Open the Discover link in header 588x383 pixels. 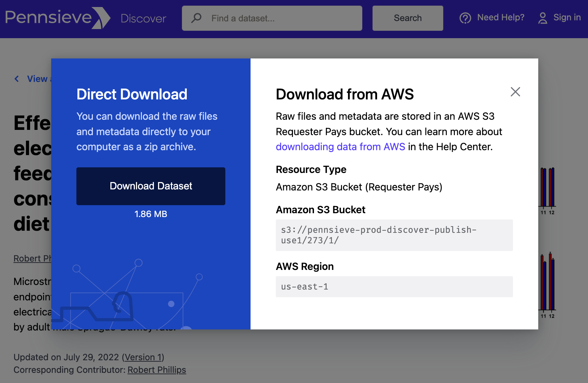143,19
